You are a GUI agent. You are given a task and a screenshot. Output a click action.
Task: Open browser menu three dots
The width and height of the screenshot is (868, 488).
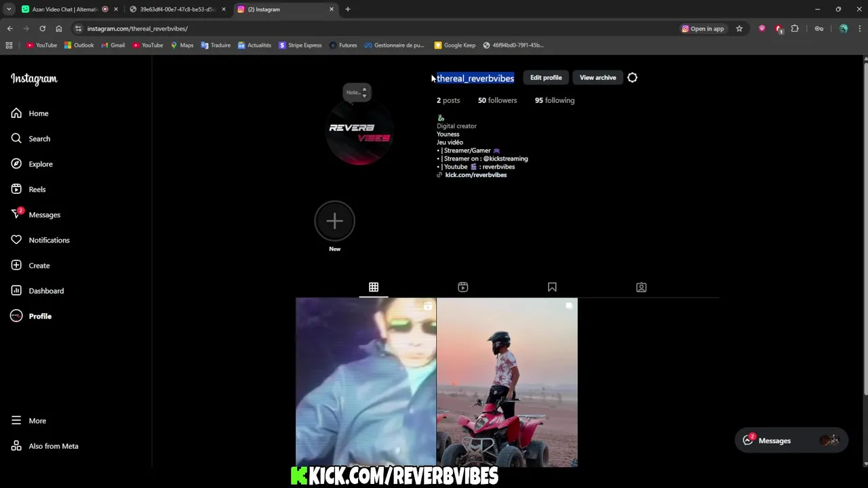860,28
